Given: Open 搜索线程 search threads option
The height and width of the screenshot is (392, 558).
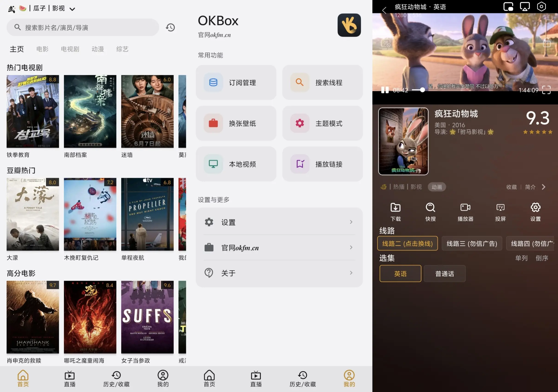Looking at the screenshot, I should point(322,82).
